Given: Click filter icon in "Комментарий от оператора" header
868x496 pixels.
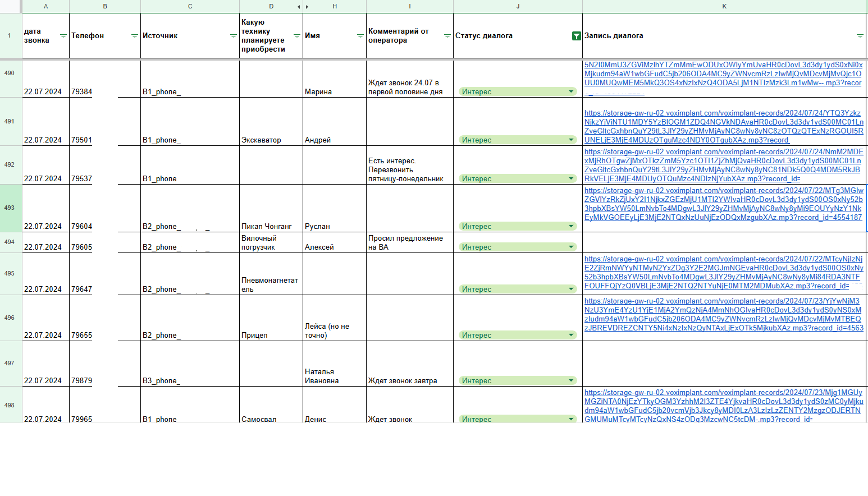Looking at the screenshot, I should (447, 36).
